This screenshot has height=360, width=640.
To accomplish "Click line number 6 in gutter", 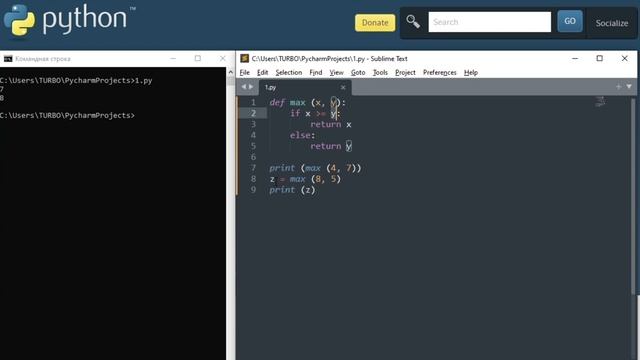I will coord(253,157).
